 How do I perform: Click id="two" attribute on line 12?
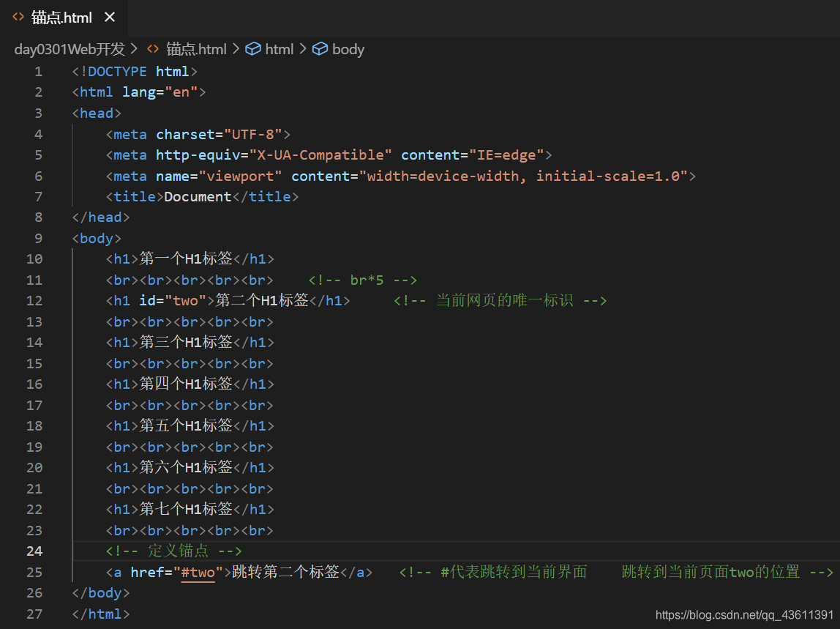tap(173, 301)
